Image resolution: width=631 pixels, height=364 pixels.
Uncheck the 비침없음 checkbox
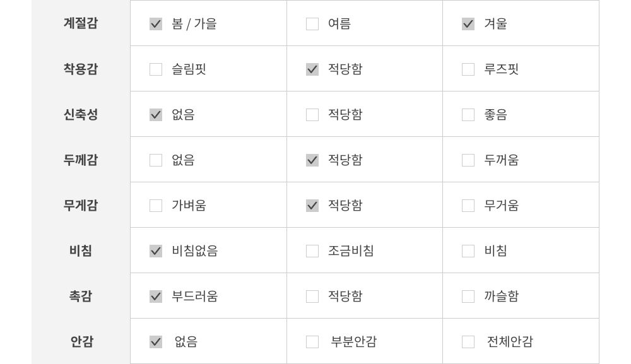tap(156, 251)
